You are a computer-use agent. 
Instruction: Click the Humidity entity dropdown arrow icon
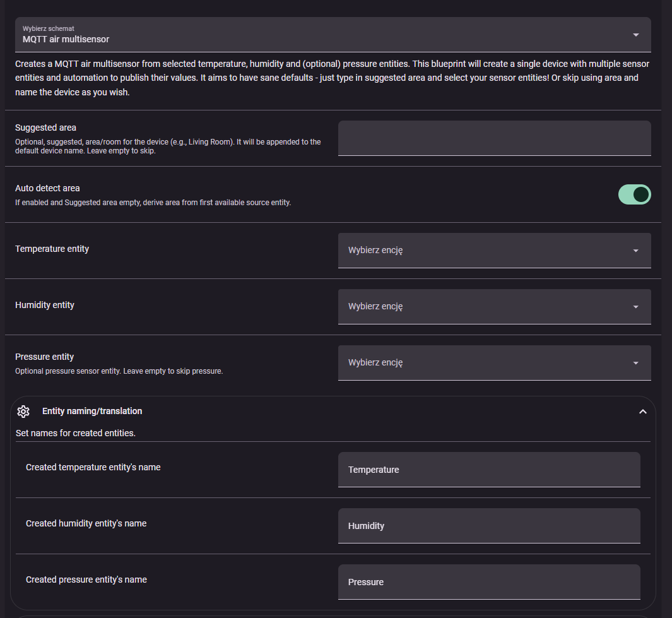pyautogui.click(x=635, y=307)
